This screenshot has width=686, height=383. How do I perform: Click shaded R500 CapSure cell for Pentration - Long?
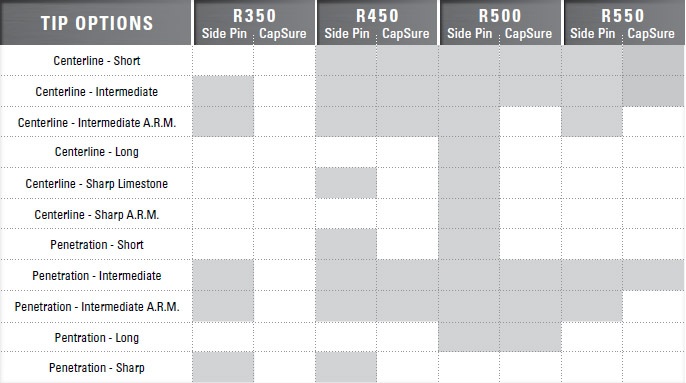pyautogui.click(x=530, y=337)
